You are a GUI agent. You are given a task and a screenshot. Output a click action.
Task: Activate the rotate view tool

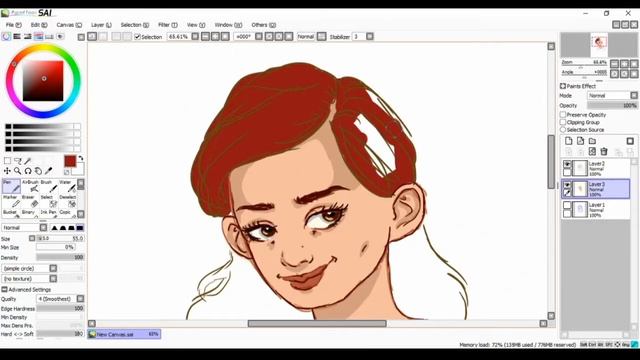28,171
